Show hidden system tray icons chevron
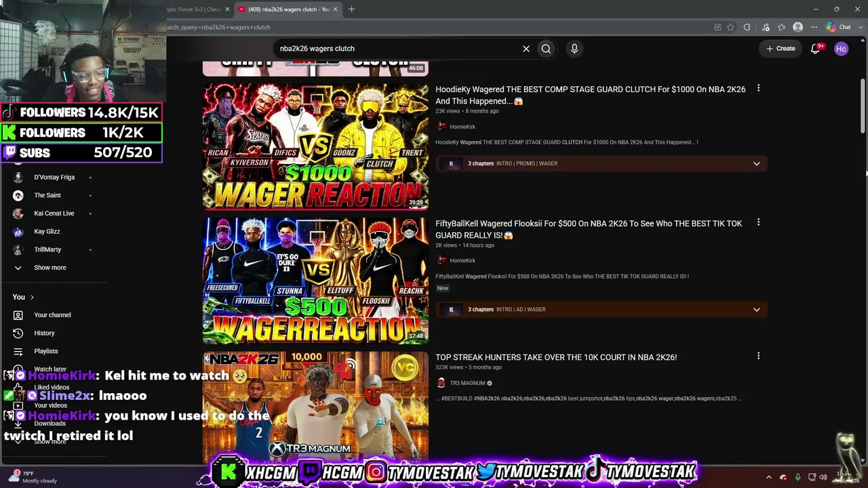This screenshot has height=488, width=868. coord(769,477)
